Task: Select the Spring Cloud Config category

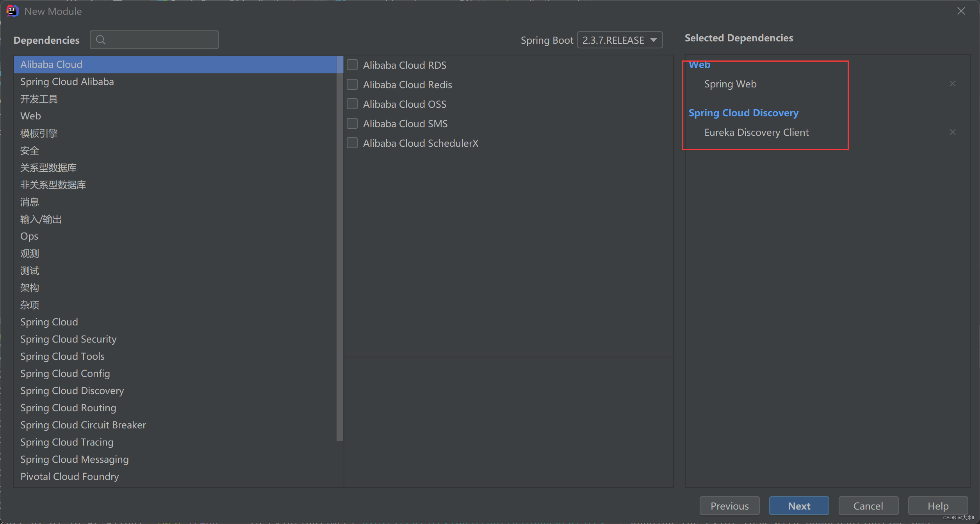Action: 175,373
